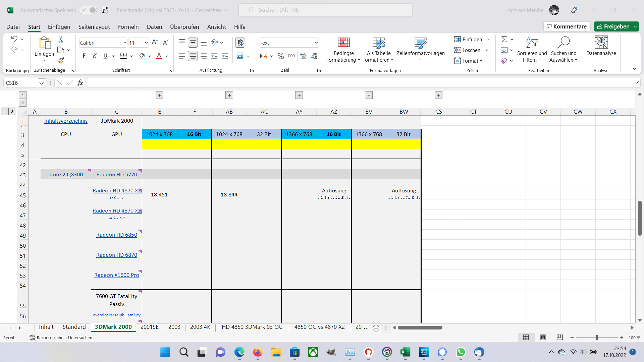Open the Formeln ribbon tab

pos(128,27)
